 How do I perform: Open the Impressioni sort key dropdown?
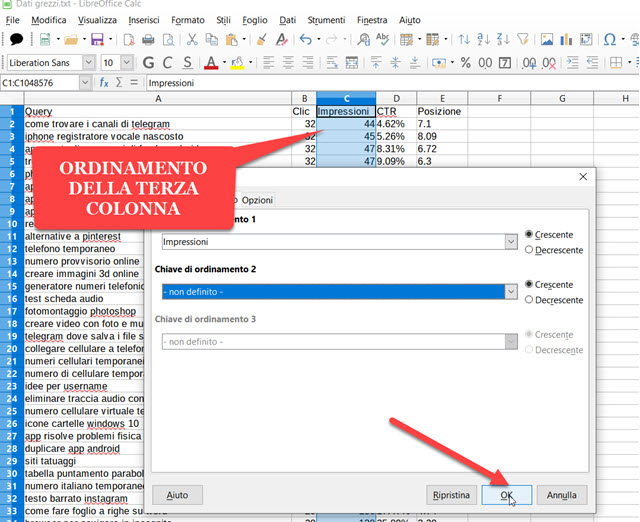pos(511,242)
